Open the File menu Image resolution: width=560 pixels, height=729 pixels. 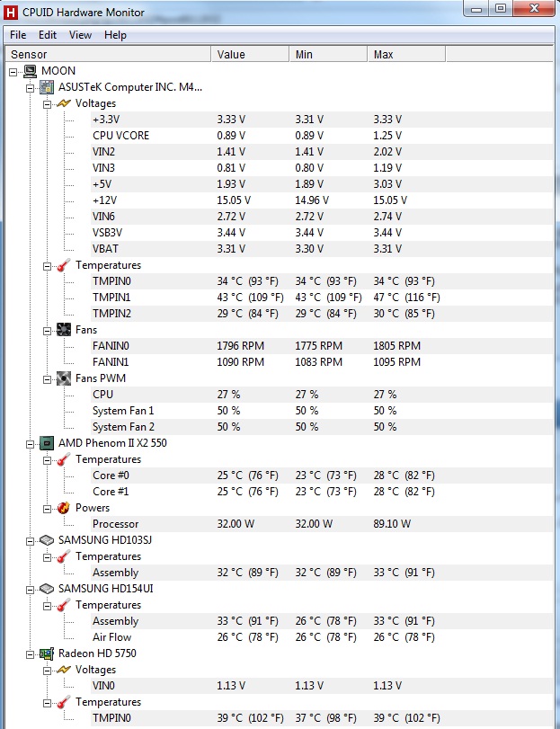[x=18, y=35]
